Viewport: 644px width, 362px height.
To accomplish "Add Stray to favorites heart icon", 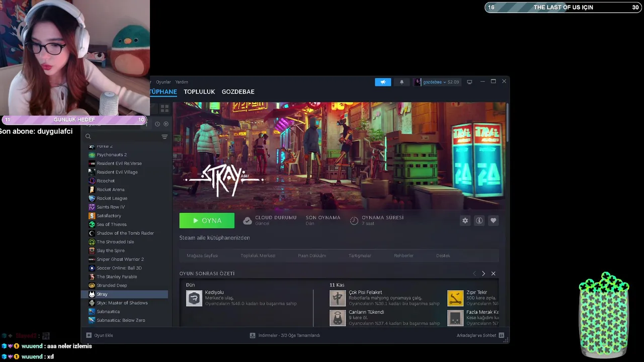I will pos(493,221).
